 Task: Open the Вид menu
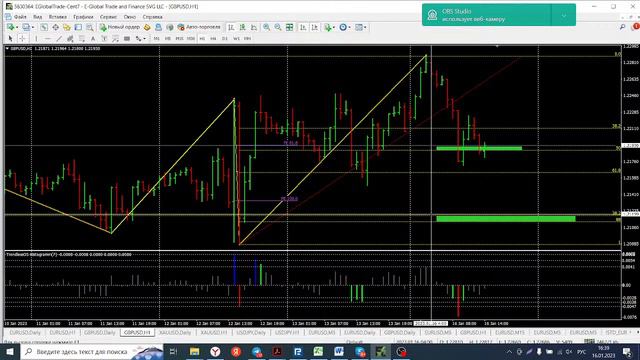point(38,17)
